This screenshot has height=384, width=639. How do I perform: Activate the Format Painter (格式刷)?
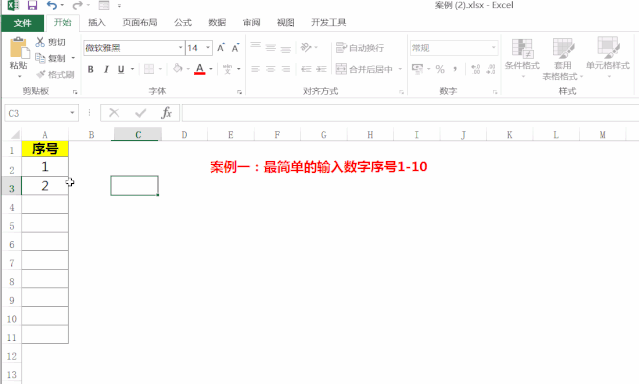coord(55,75)
